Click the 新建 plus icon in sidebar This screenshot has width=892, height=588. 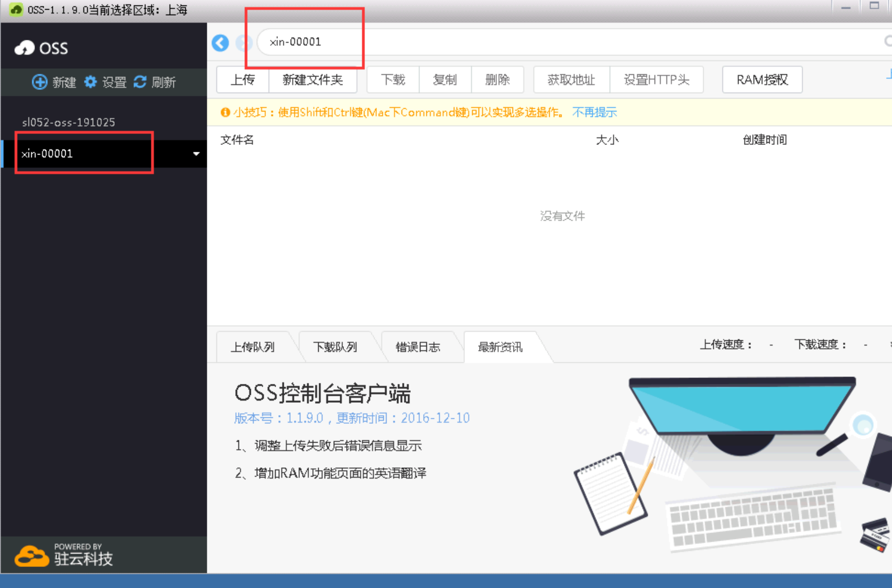pos(40,82)
